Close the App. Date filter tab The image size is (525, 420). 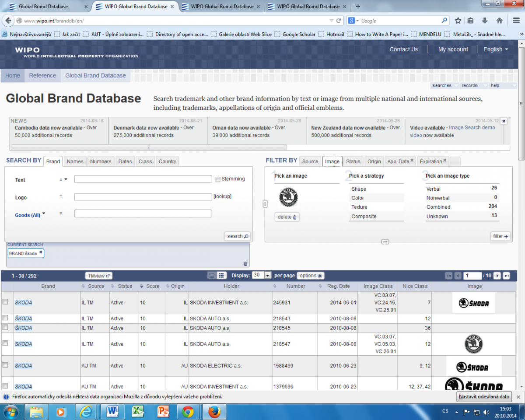pos(412,161)
